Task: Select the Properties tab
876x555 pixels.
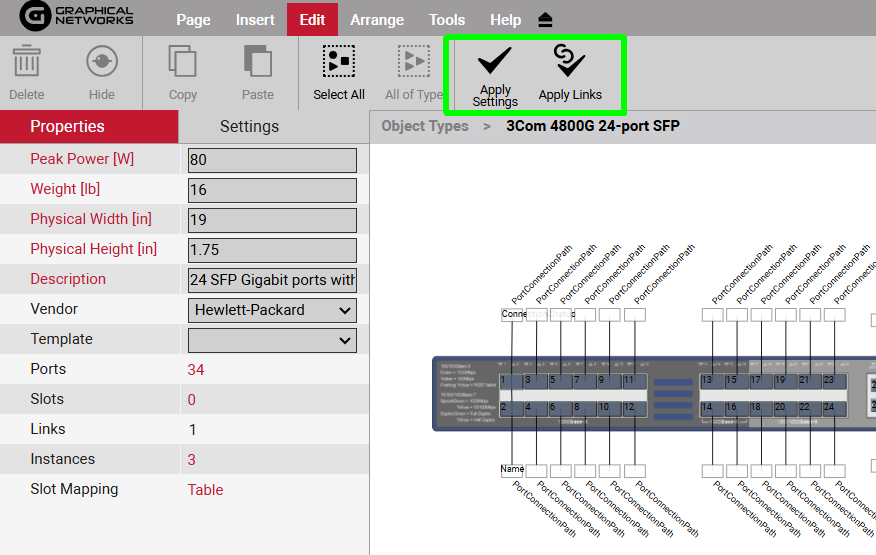Action: (x=67, y=126)
